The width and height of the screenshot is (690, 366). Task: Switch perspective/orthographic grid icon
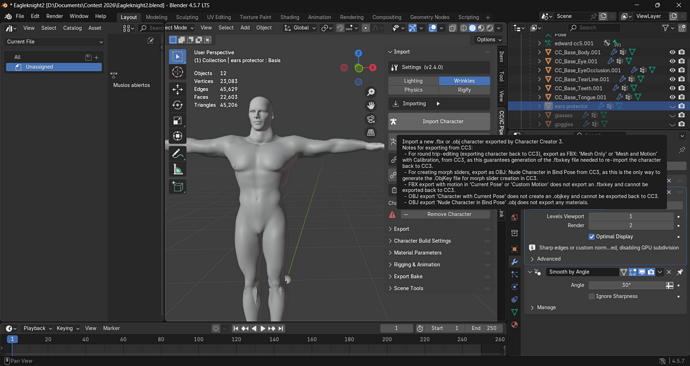tap(371, 133)
